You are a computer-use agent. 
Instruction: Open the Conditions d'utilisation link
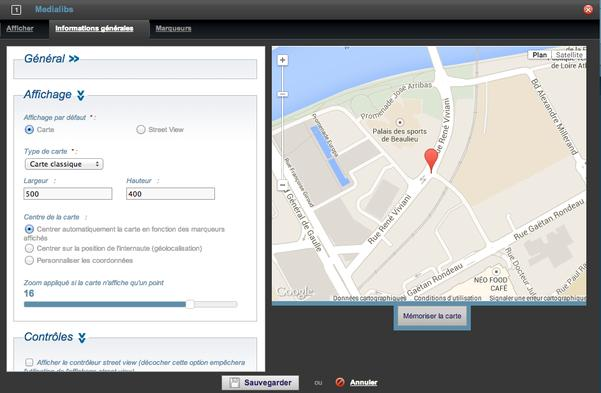(447, 298)
